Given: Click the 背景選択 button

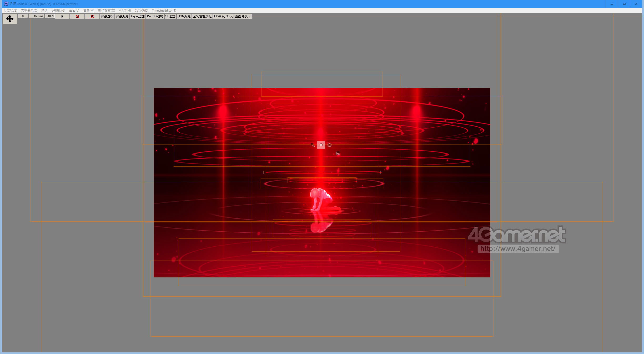Looking at the screenshot, I should point(107,16).
